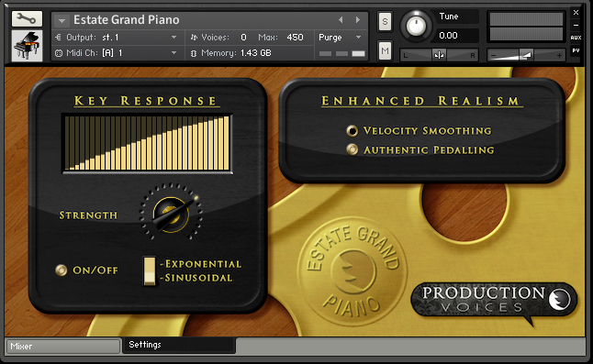Toggle the AUX sends button
This screenshot has height=364, width=593.
pyautogui.click(x=576, y=38)
